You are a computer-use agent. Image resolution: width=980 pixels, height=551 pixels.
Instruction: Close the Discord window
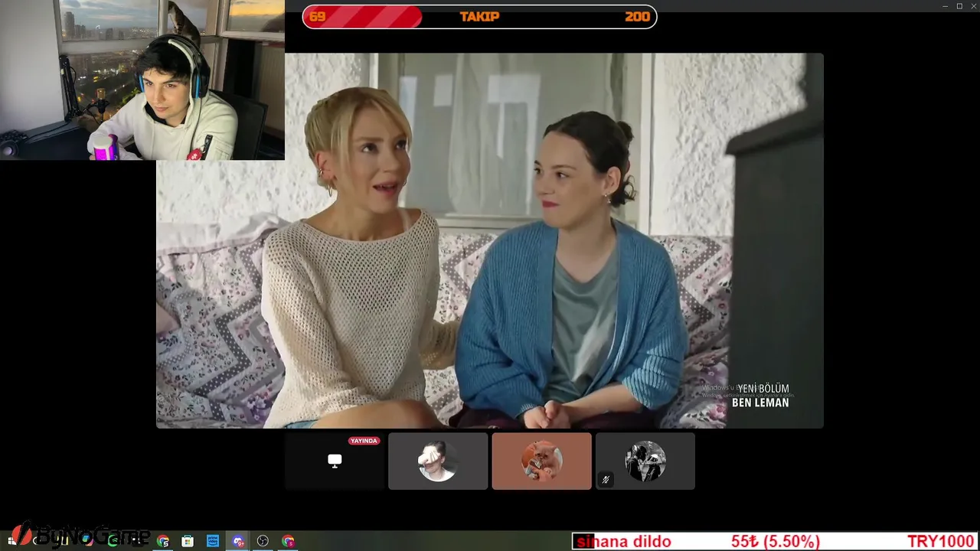[x=973, y=6]
